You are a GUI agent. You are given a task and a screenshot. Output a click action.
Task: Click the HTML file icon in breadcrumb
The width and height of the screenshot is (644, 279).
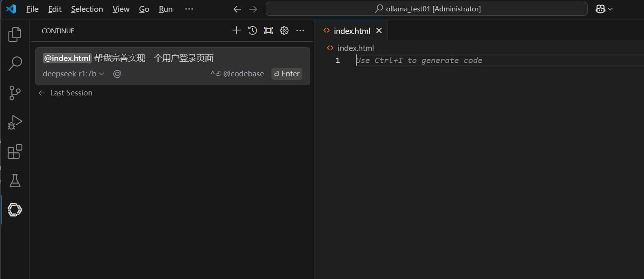tap(330, 48)
